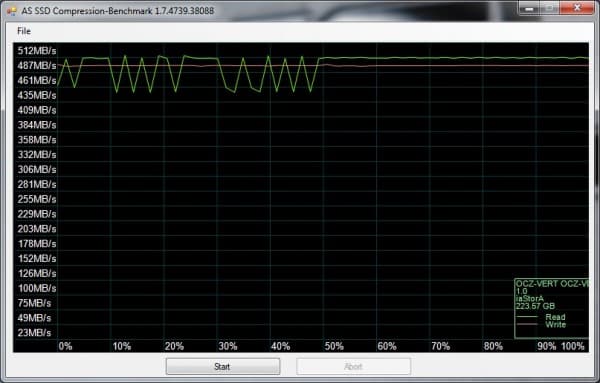The image size is (600, 383).
Task: Click the 75MB/s axis label
Action: [34, 303]
